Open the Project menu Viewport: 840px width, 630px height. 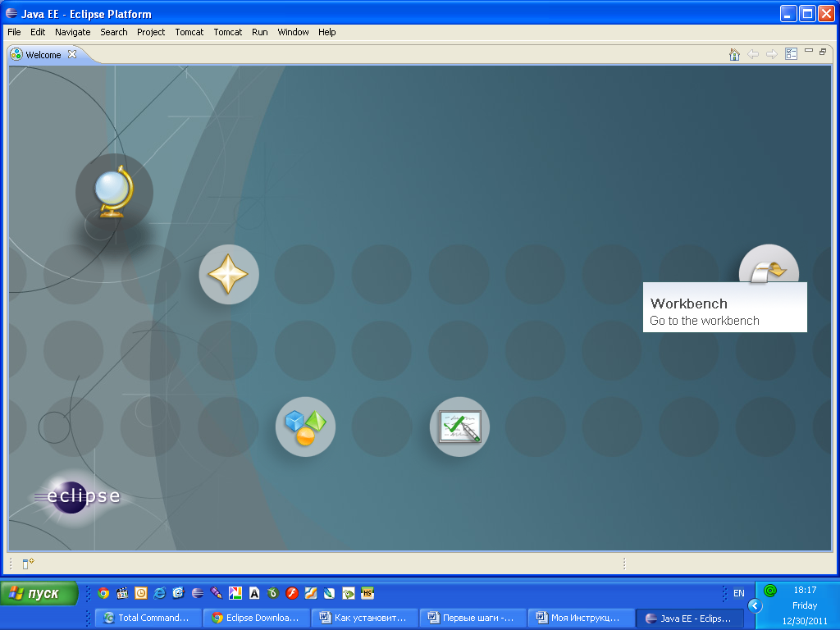151,32
